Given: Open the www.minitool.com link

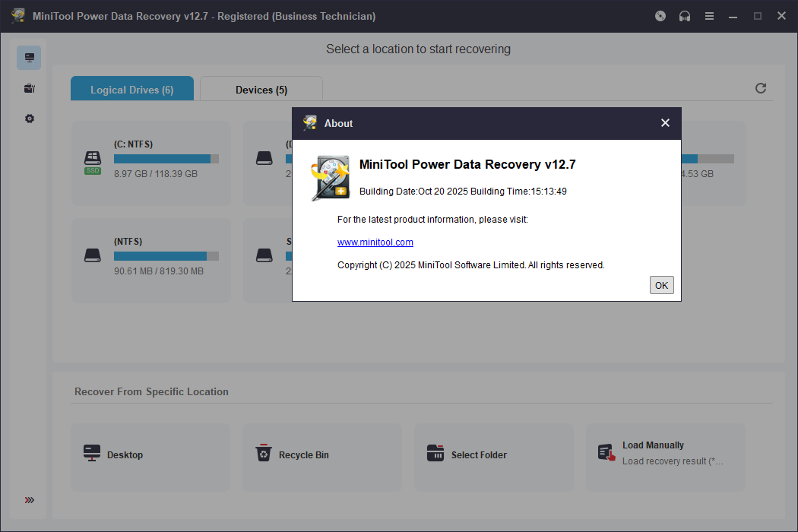Looking at the screenshot, I should click(375, 242).
